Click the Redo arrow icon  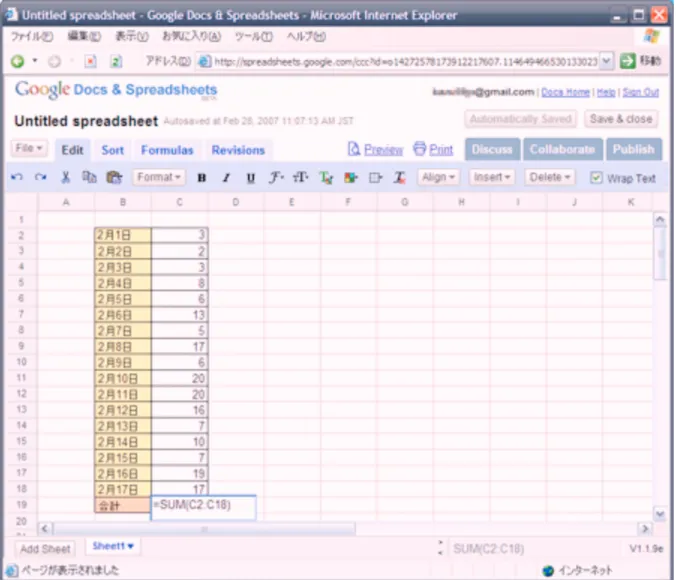41,177
